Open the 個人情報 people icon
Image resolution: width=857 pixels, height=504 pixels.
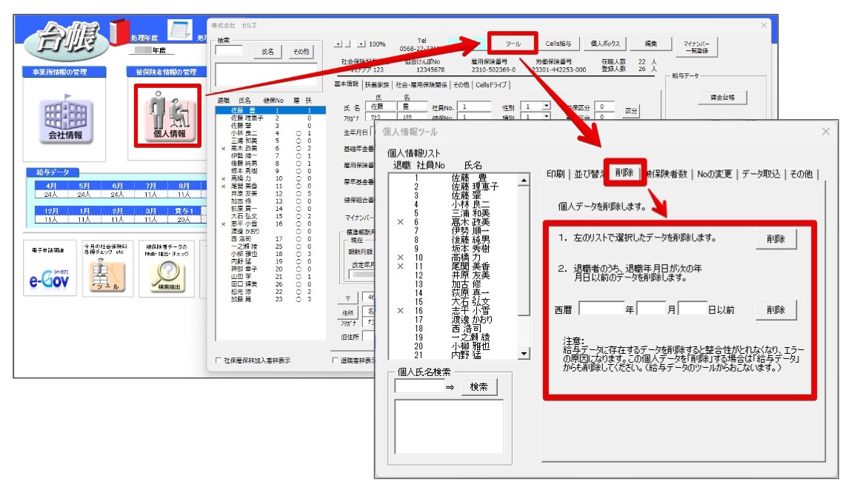coord(169,115)
